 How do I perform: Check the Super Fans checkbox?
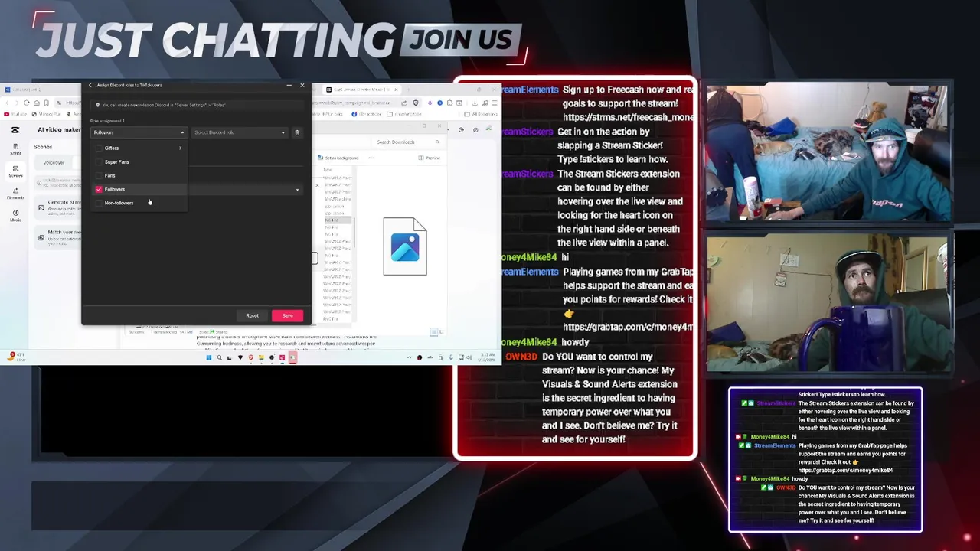click(99, 162)
